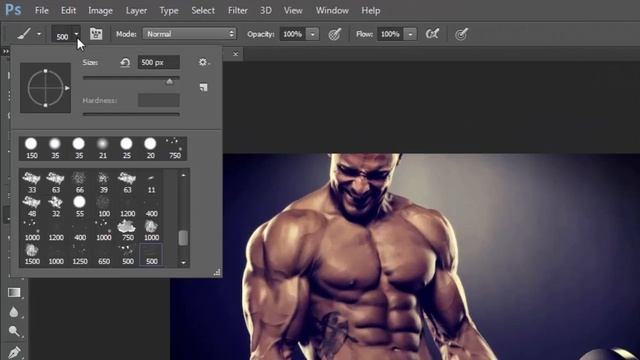This screenshot has width=640, height=360.
Task: Click the brush angle and roundness preview
Action: click(x=45, y=88)
